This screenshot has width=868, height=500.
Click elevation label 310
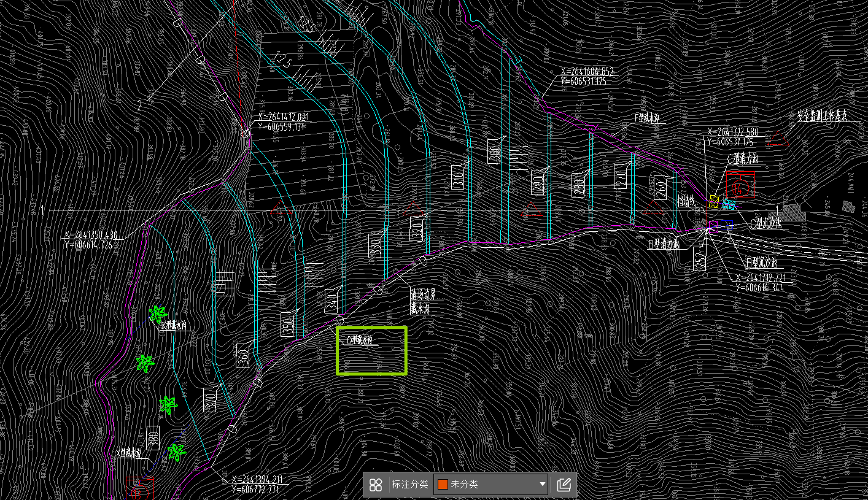point(458,177)
